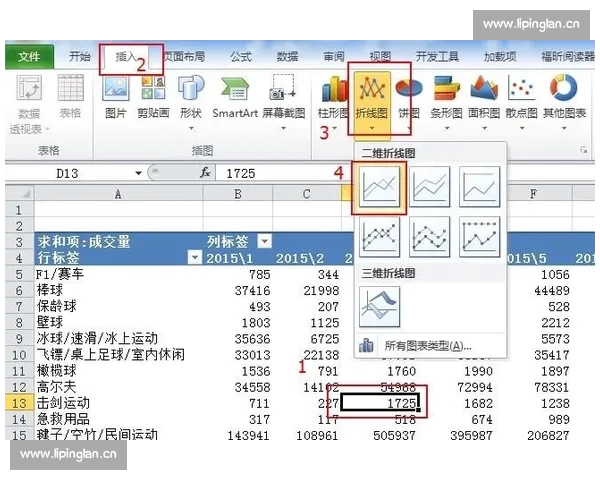Open 剪贴画 clip art icon
The width and height of the screenshot is (600, 480).
[x=153, y=88]
